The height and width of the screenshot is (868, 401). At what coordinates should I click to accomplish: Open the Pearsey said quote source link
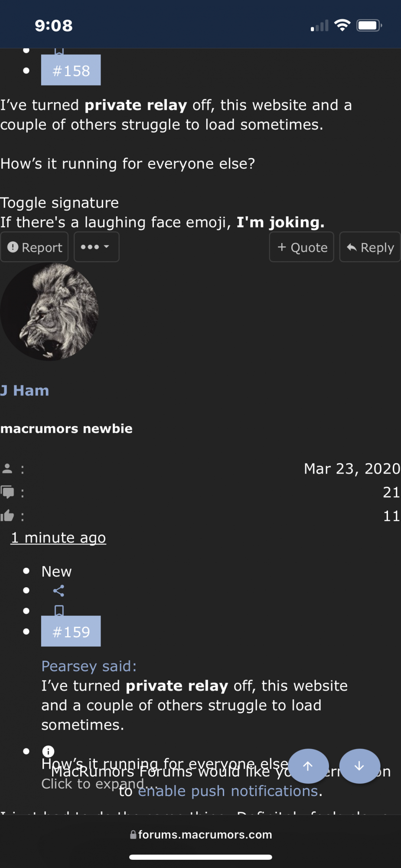pyautogui.click(x=89, y=666)
